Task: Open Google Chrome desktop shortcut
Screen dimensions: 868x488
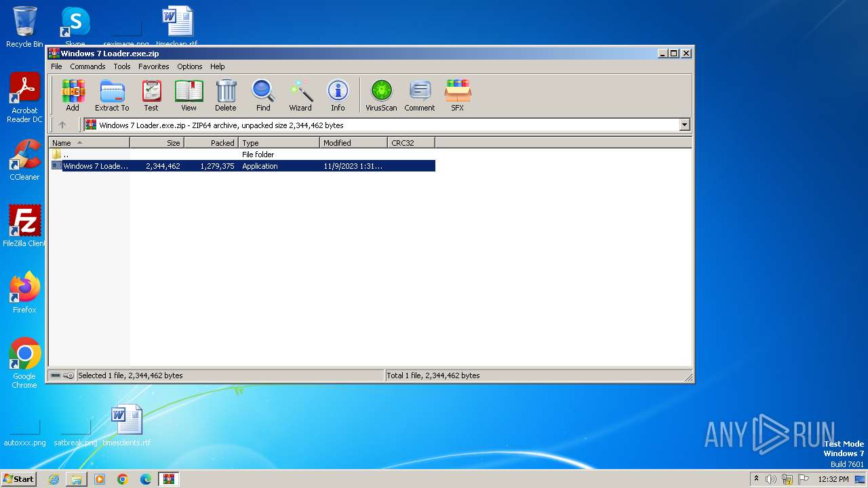Action: [x=24, y=363]
